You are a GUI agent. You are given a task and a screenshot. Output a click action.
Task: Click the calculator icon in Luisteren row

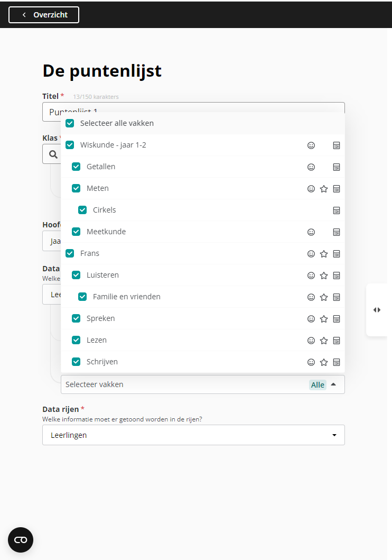337,276
